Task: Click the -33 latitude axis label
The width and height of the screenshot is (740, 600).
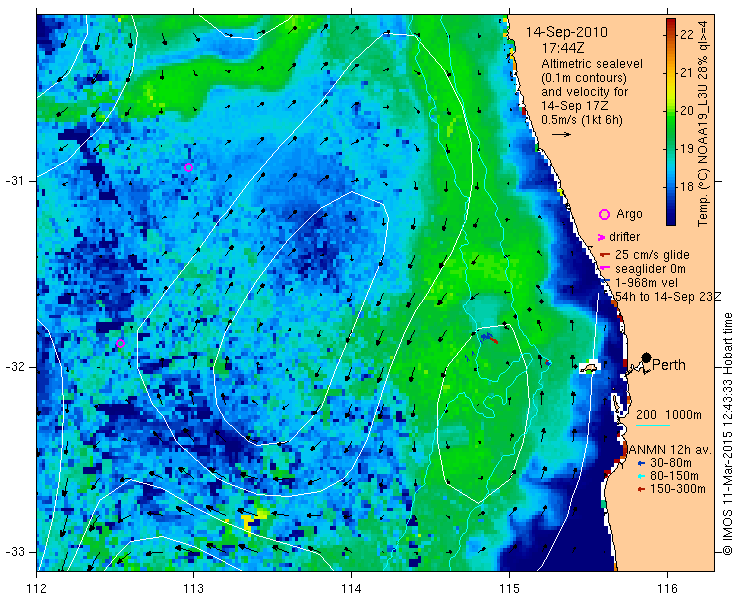Action: [x=14, y=552]
